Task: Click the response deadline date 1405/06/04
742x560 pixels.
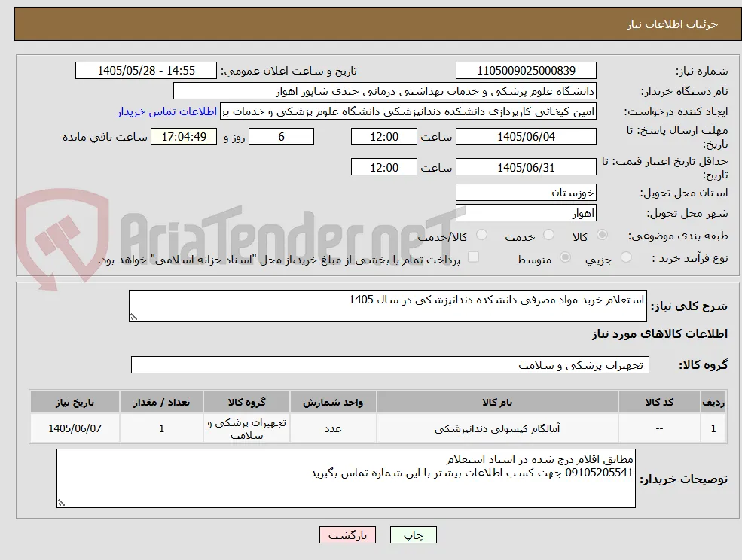Action: (x=526, y=137)
